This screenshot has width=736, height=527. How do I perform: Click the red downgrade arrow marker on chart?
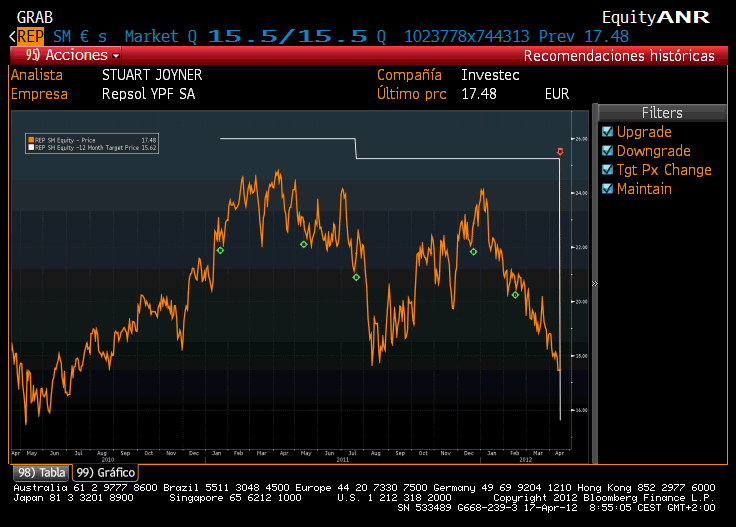click(x=560, y=152)
